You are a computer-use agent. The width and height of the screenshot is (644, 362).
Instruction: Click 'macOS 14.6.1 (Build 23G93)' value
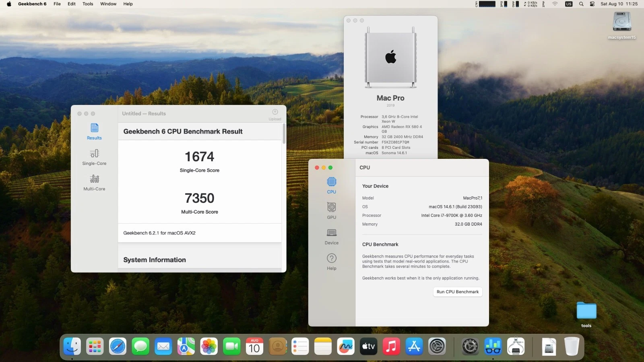[x=455, y=207]
